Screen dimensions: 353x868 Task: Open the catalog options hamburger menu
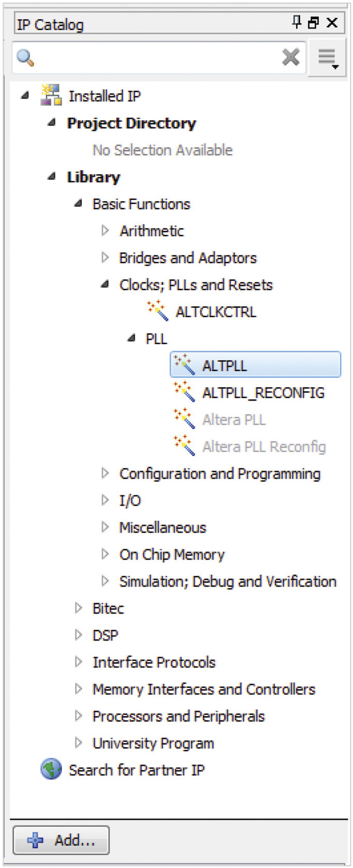[327, 58]
